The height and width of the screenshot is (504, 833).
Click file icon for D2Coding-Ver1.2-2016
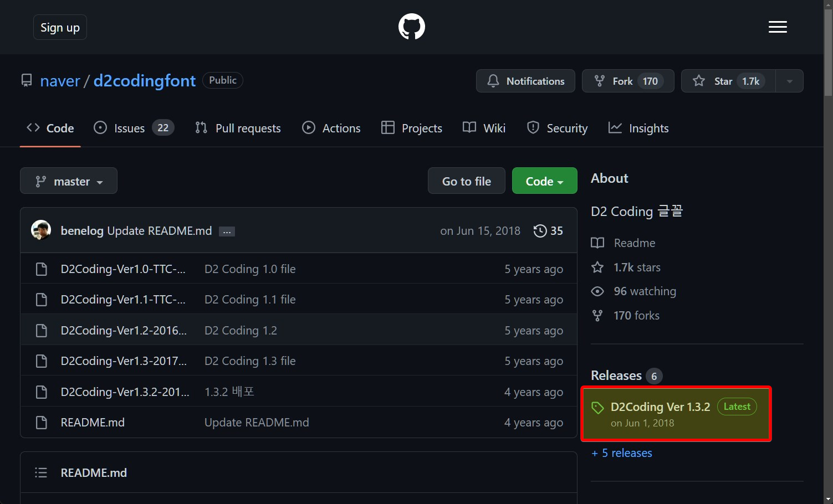(x=42, y=331)
